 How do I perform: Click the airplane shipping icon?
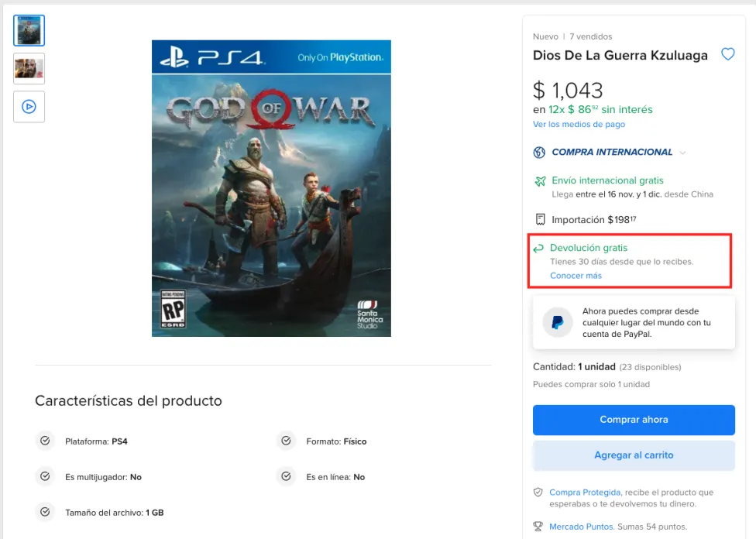coord(540,180)
